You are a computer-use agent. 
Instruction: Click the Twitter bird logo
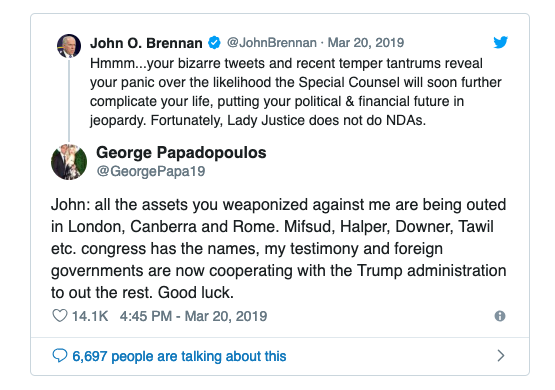pos(500,42)
